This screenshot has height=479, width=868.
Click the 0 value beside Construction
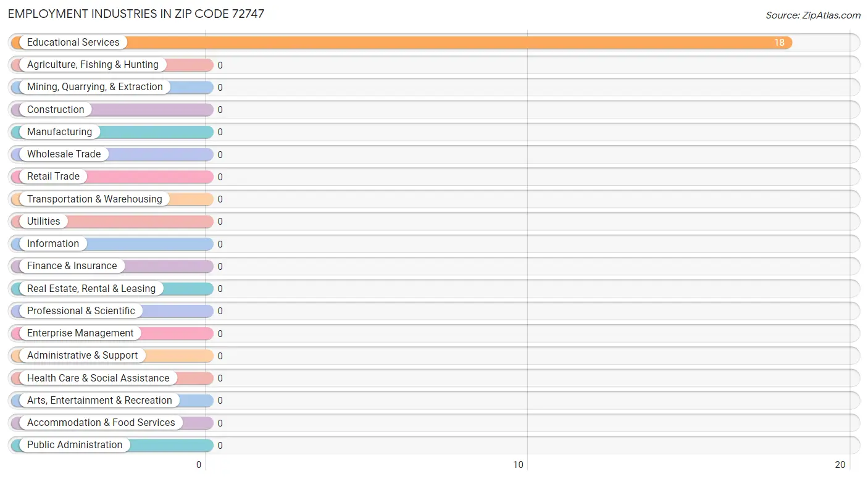[220, 110]
